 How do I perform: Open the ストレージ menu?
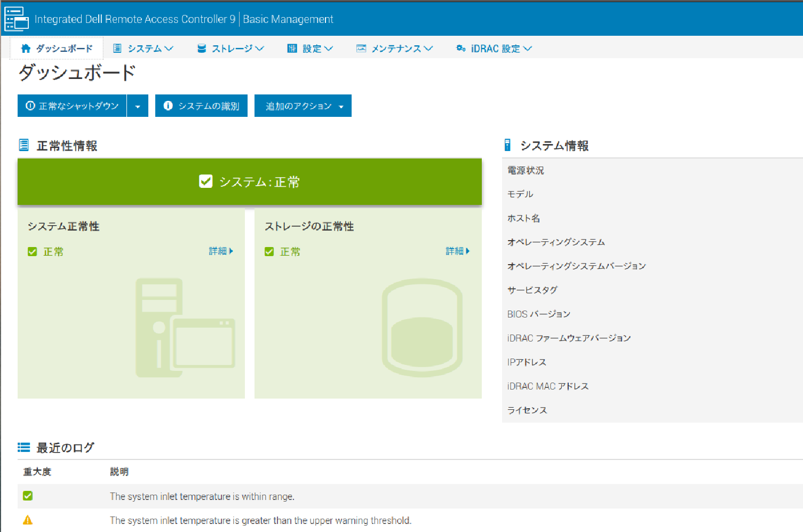pos(230,49)
